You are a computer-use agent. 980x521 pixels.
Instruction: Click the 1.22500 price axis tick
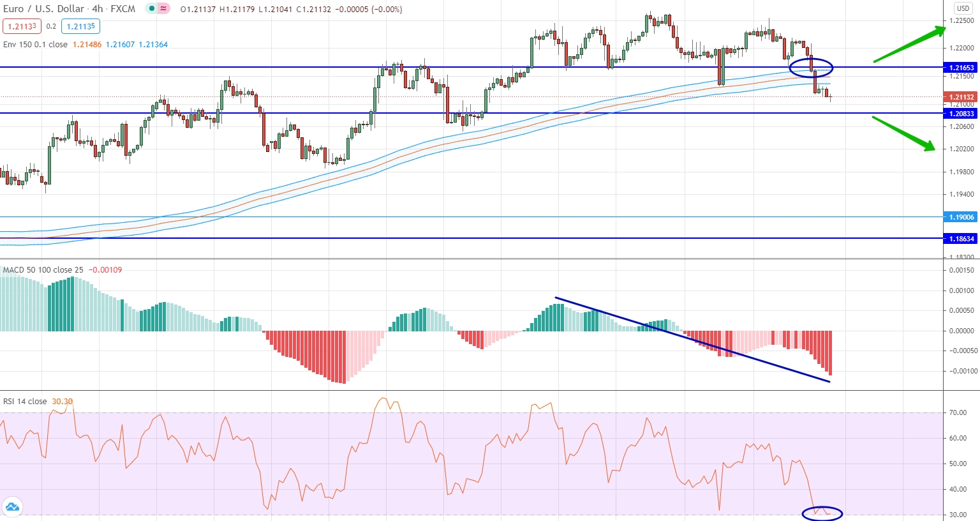coord(961,20)
